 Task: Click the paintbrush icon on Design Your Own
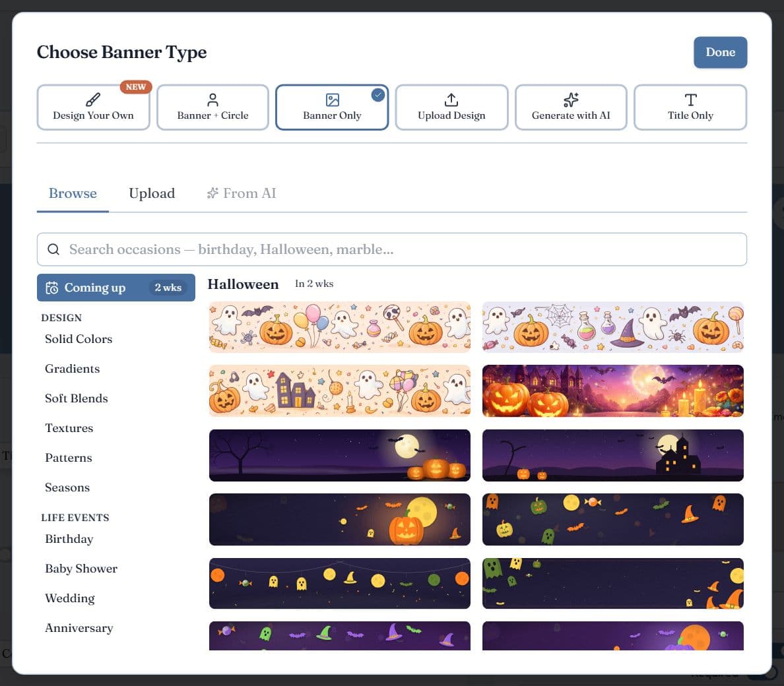[93, 100]
